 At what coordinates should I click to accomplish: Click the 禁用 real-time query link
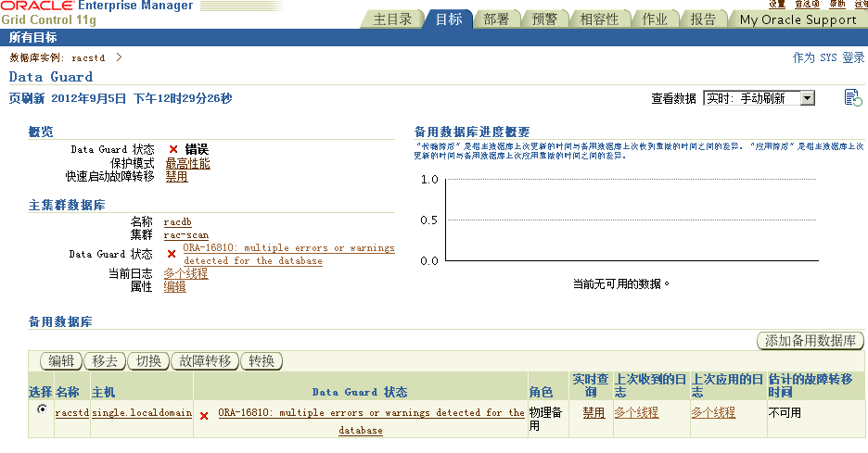pyautogui.click(x=594, y=412)
